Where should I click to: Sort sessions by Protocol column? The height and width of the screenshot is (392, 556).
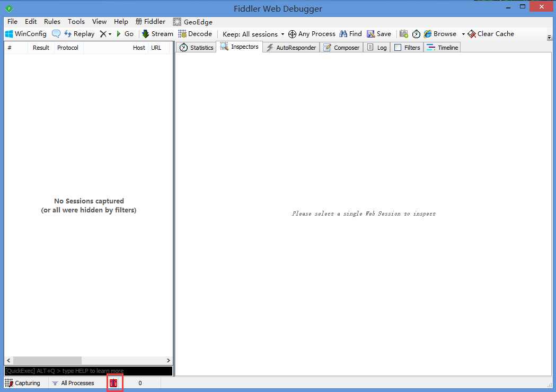click(x=68, y=48)
